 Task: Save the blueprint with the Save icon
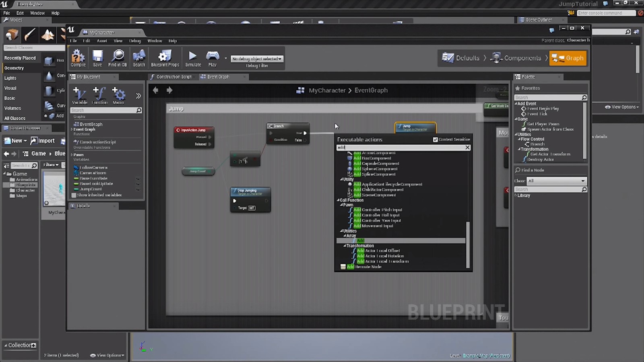97,58
